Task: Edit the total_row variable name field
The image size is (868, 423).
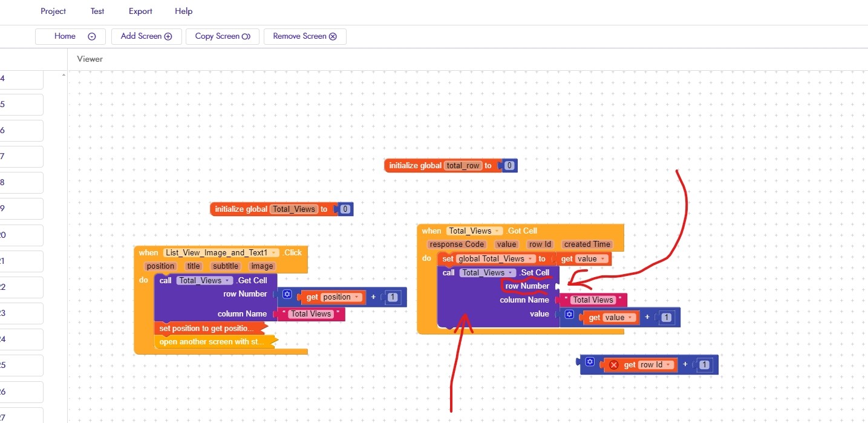Action: [x=463, y=165]
